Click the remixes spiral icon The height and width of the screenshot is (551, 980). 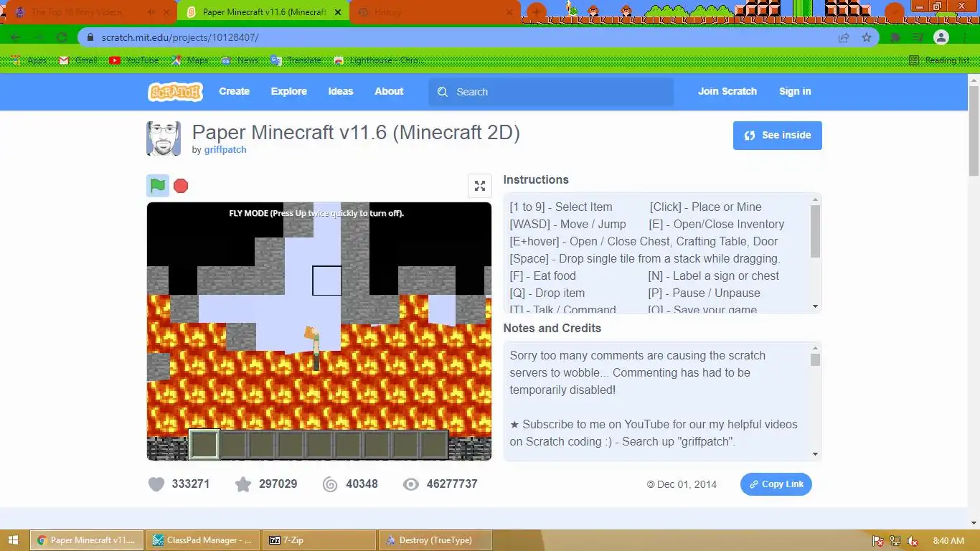click(330, 484)
